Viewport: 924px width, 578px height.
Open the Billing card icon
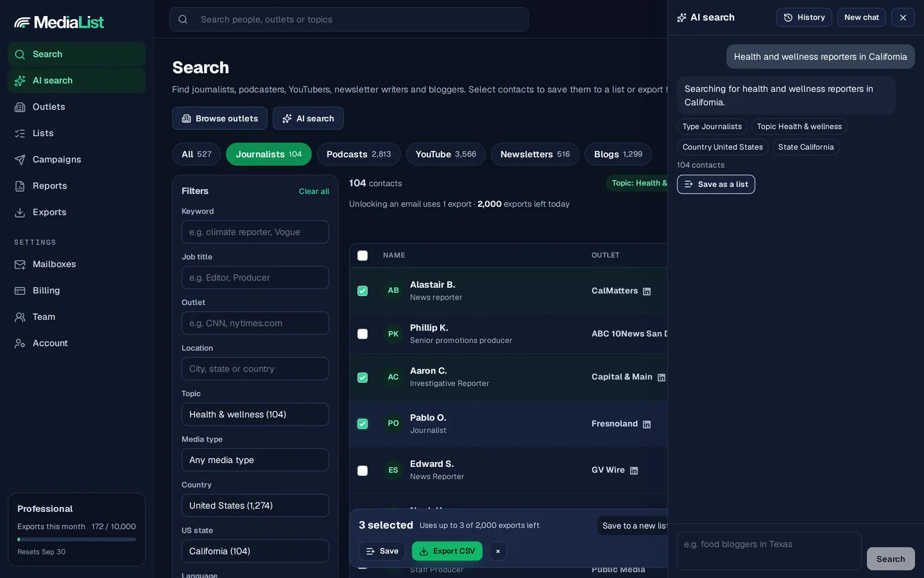click(20, 291)
